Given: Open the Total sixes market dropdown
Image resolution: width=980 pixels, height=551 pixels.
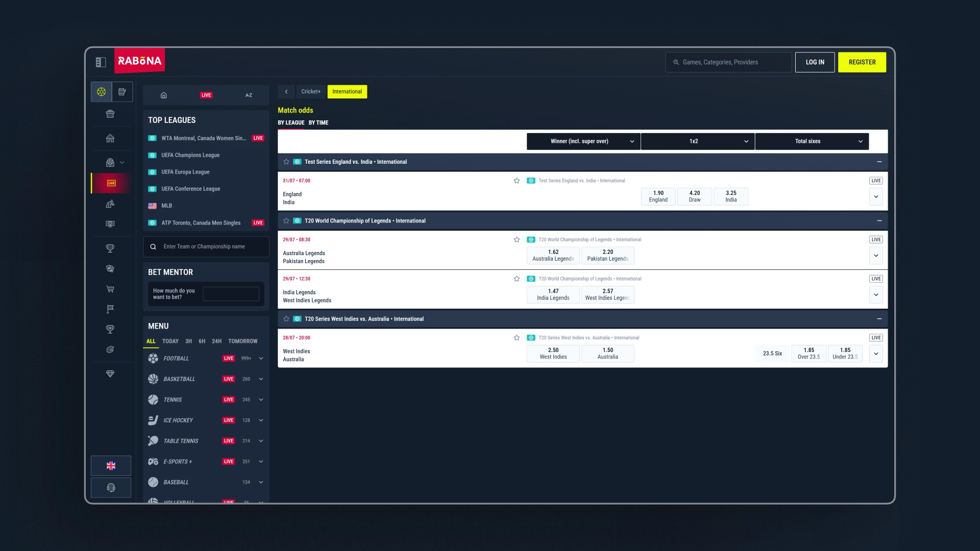Looking at the screenshot, I should pos(812,141).
